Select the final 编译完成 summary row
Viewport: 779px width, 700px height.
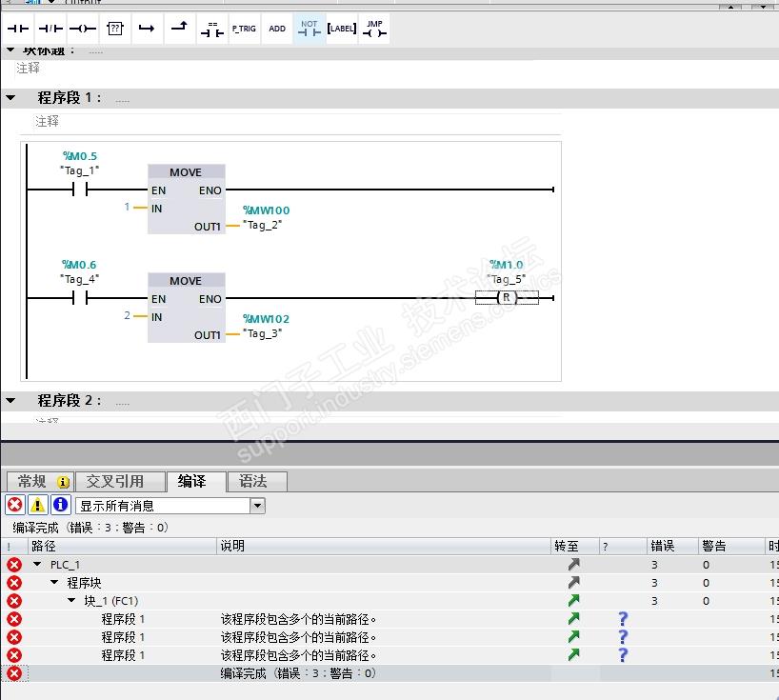pos(389,673)
